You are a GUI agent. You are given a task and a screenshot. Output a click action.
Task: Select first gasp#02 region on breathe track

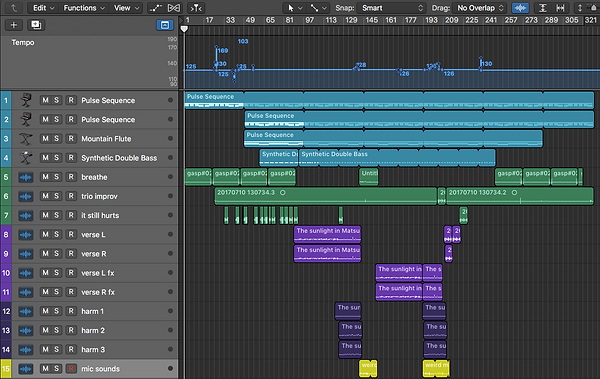coord(198,177)
